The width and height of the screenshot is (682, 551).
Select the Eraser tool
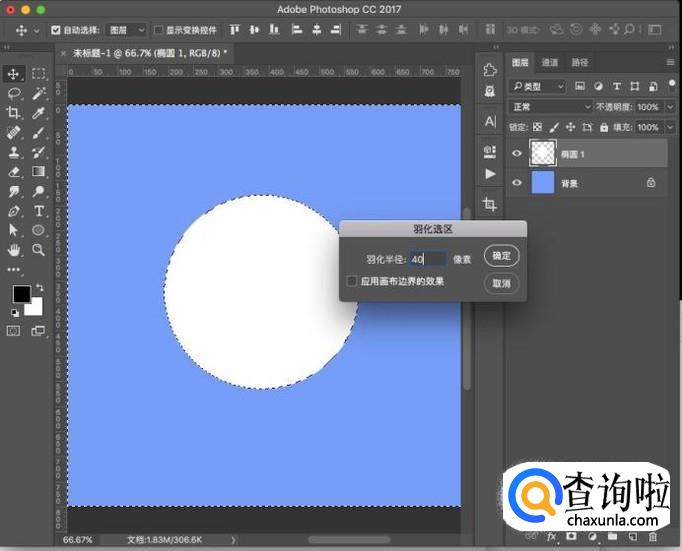pyautogui.click(x=15, y=172)
